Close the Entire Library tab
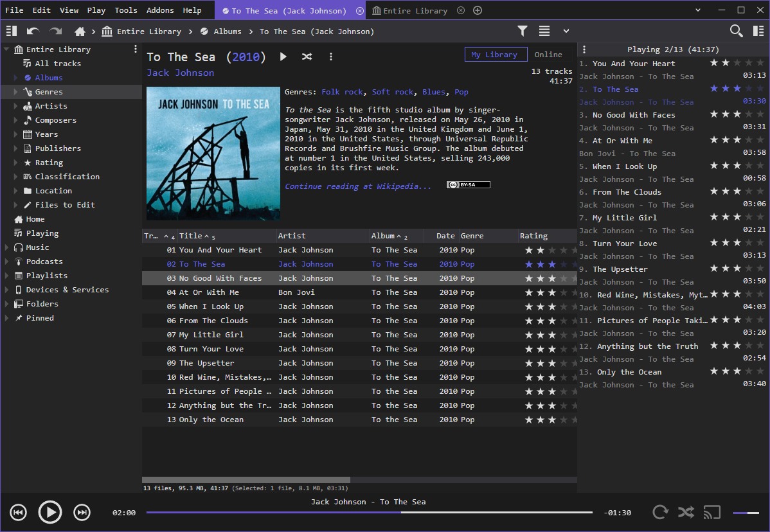Image resolution: width=770 pixels, height=532 pixels. 461,10
